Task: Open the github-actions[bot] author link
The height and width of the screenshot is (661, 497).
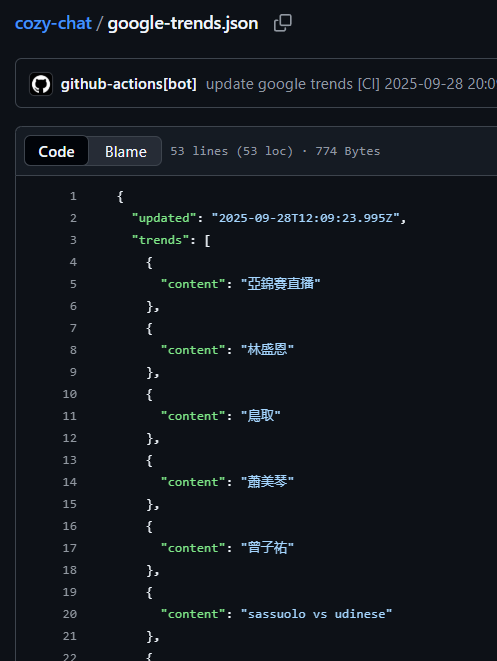Action: coord(129,84)
